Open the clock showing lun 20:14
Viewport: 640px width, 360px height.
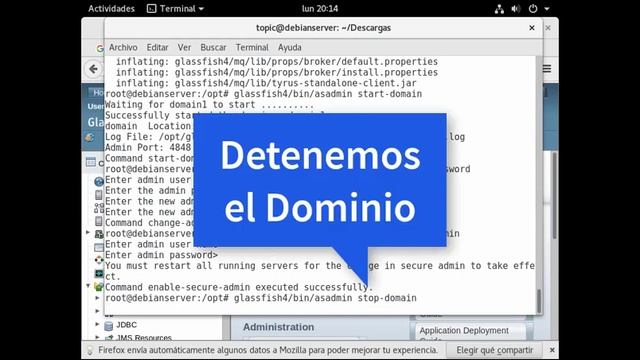(320, 9)
